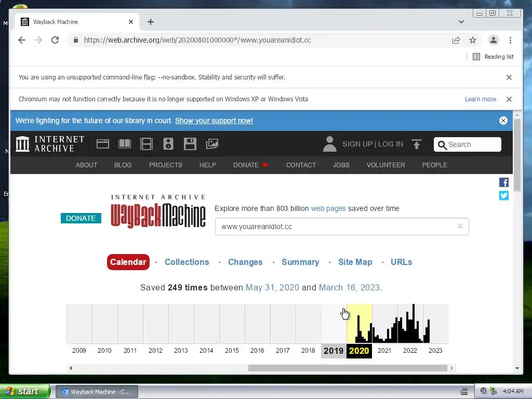This screenshot has height=399, width=532.
Task: Click the timeline horizontal scrollbar thumb
Action: pyautogui.click(x=348, y=368)
